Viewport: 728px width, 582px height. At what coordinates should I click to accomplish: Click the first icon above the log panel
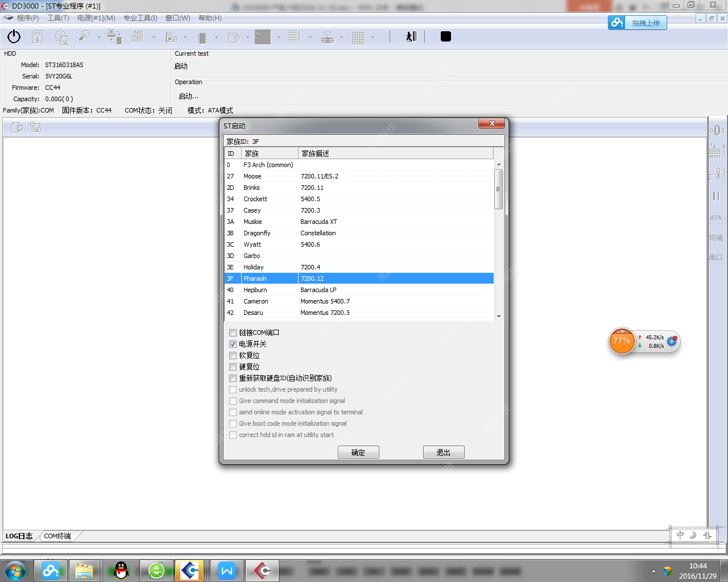tap(17, 127)
